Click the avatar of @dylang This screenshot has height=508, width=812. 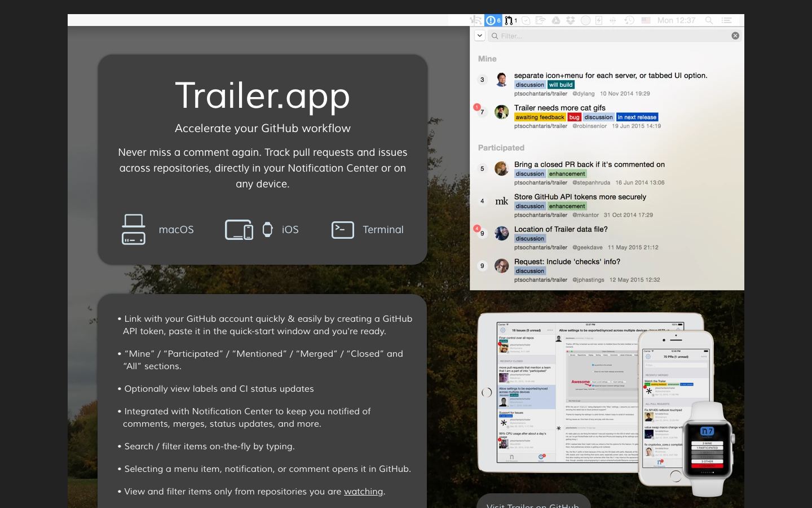(501, 80)
